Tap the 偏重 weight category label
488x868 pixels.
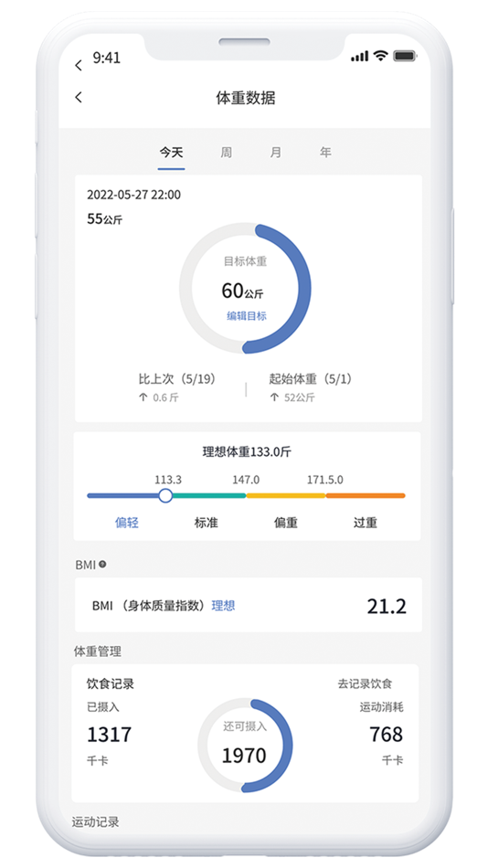point(286,522)
